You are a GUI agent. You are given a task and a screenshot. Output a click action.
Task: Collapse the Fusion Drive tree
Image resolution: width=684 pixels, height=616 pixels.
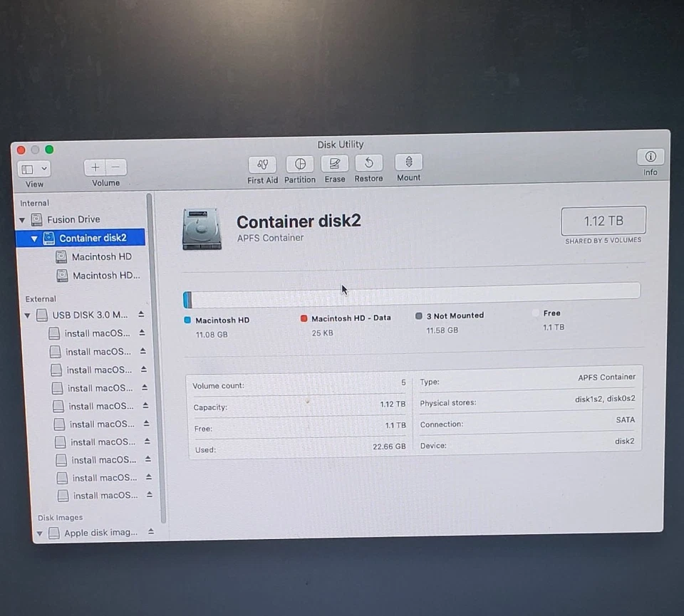tap(22, 219)
